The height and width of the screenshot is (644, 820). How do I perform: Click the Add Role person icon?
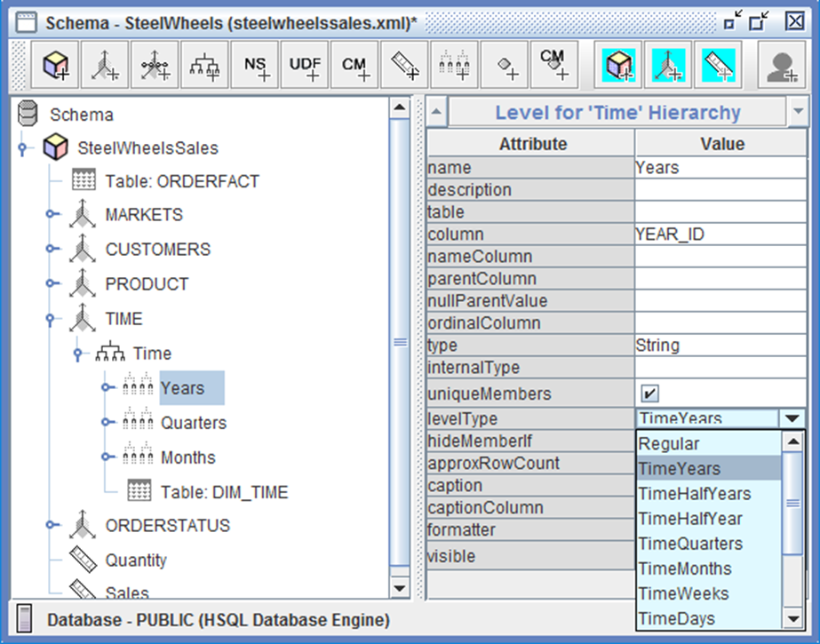tap(782, 66)
